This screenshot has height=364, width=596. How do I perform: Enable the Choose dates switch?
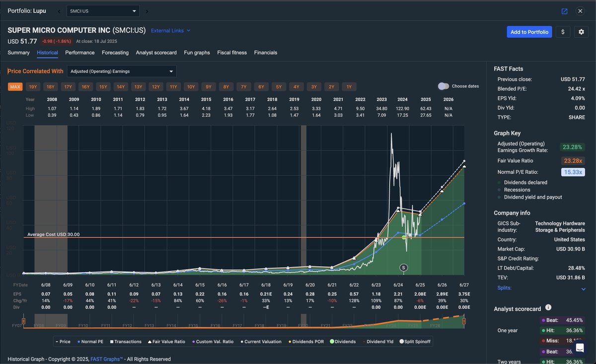coord(443,86)
